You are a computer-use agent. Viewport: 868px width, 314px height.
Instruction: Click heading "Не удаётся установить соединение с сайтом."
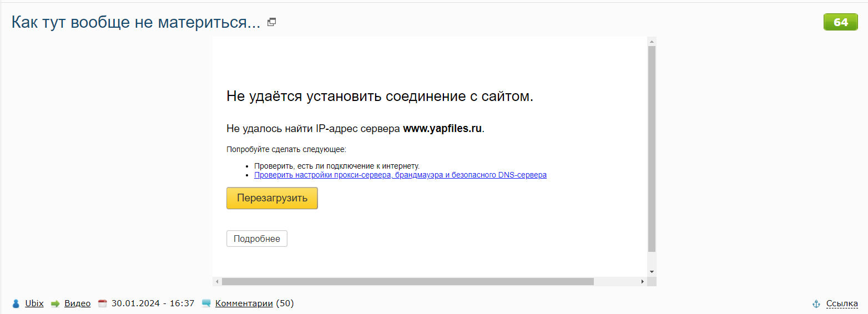click(380, 97)
